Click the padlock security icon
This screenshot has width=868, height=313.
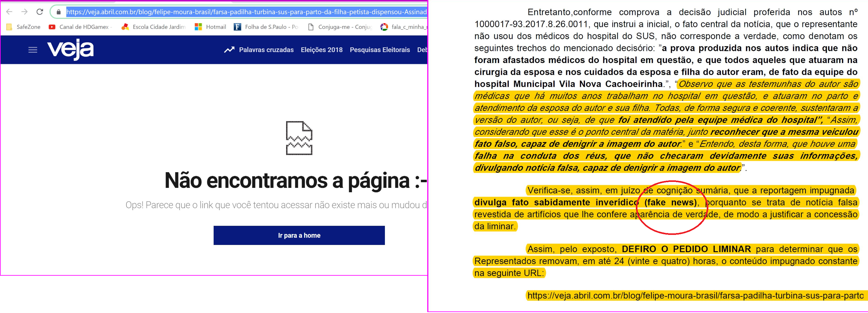pos(59,12)
